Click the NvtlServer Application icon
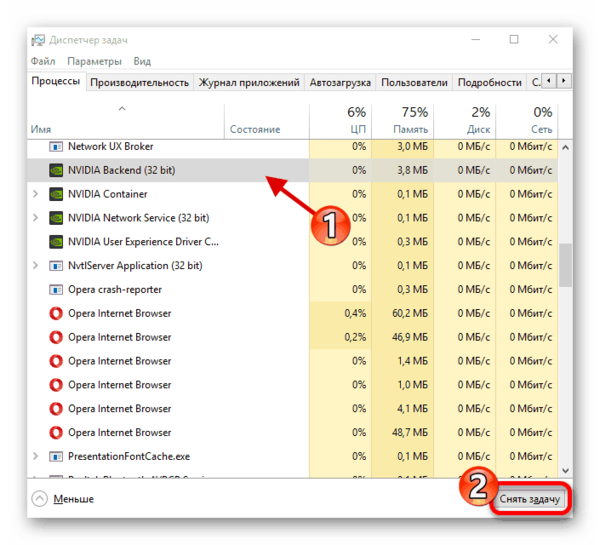 click(56, 266)
